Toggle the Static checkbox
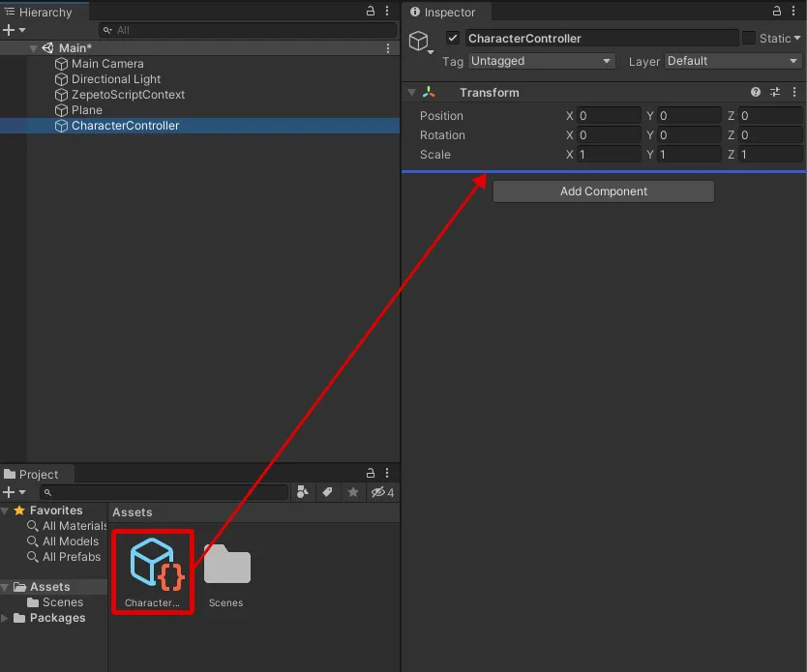Viewport: 807px width, 672px height. 749,38
